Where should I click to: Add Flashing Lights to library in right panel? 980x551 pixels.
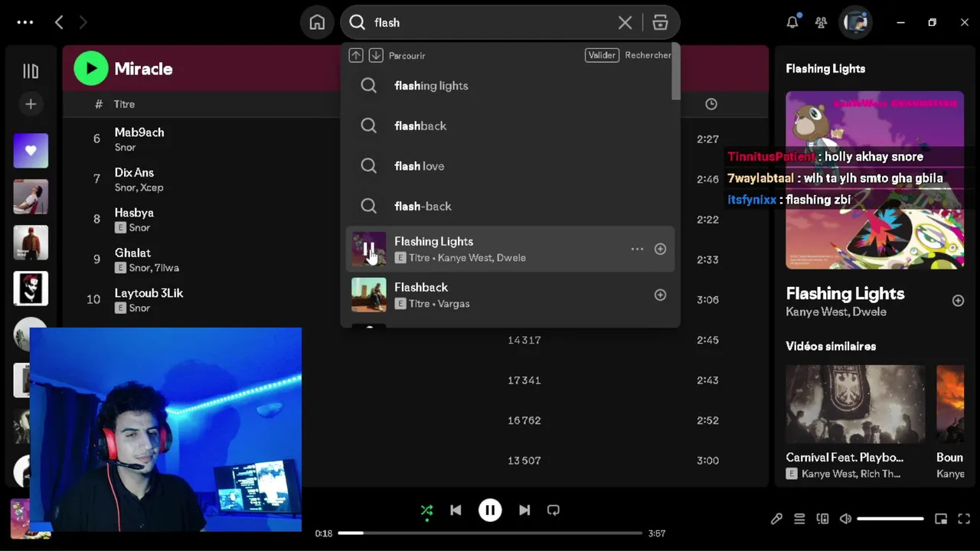[x=958, y=301]
